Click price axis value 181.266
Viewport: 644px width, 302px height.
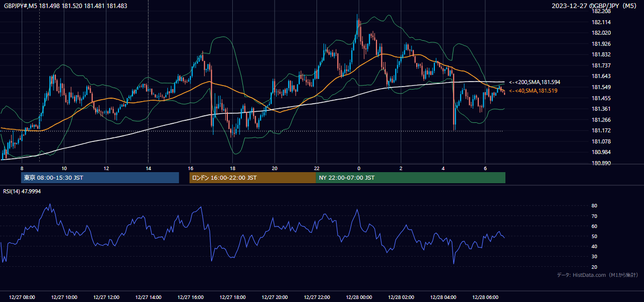pyautogui.click(x=601, y=120)
